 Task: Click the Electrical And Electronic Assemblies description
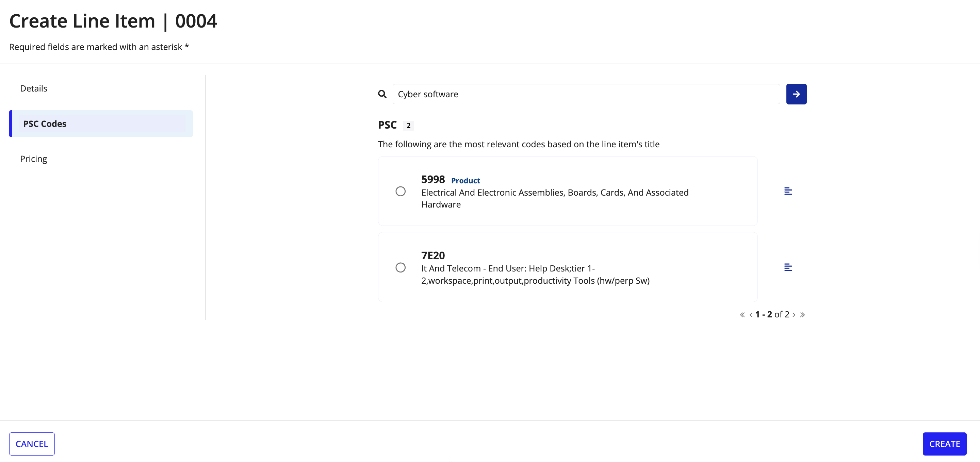tap(555, 198)
